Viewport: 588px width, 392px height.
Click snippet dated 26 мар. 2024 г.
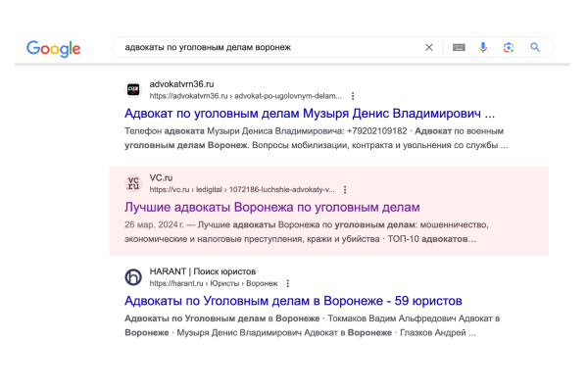point(307,232)
